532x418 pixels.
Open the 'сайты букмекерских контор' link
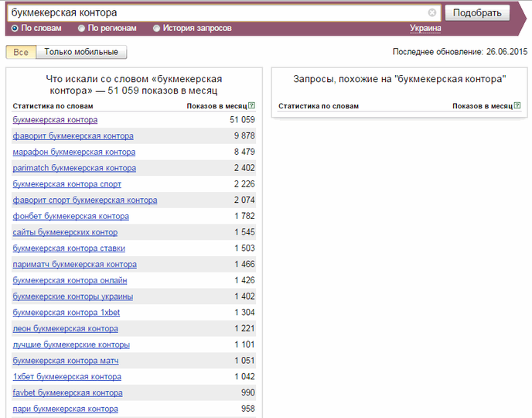click(x=65, y=232)
